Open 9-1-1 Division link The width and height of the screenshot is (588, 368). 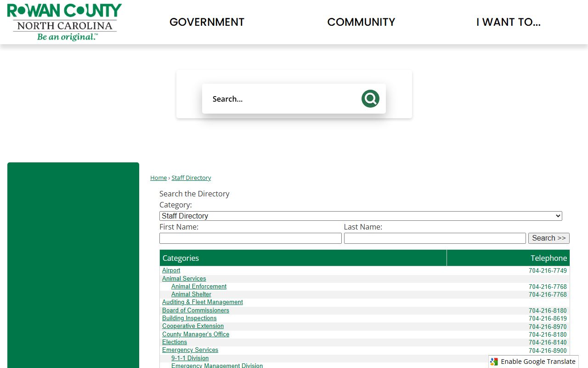(190, 358)
